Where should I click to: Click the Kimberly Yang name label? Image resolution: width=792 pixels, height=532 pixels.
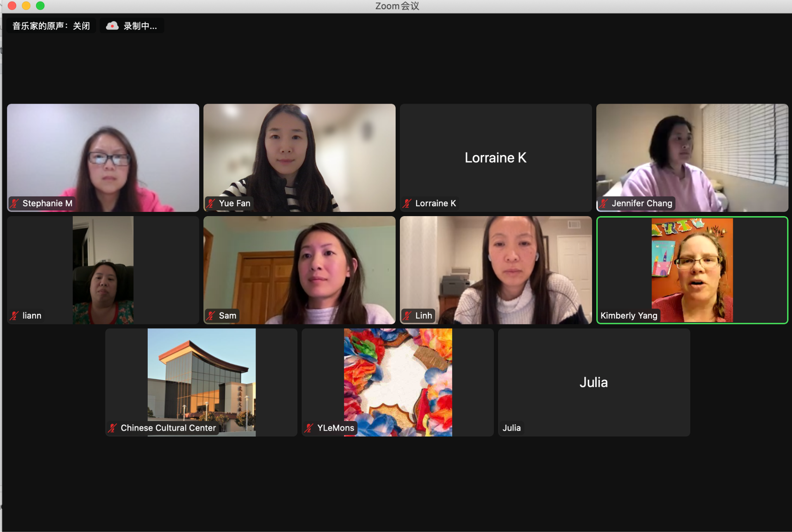point(629,316)
